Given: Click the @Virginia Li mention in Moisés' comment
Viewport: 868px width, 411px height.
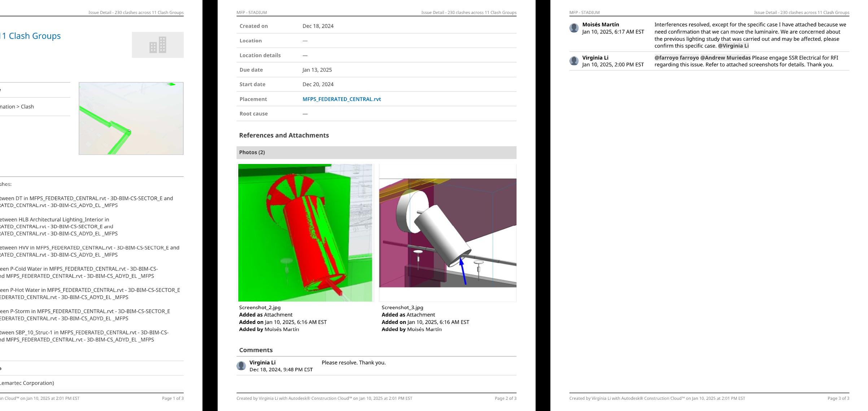Looking at the screenshot, I should [733, 46].
